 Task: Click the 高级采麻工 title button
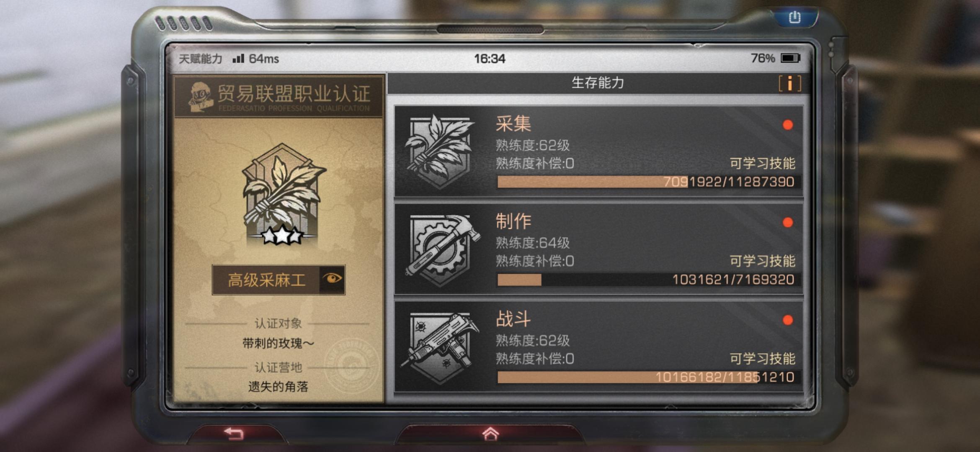click(266, 280)
